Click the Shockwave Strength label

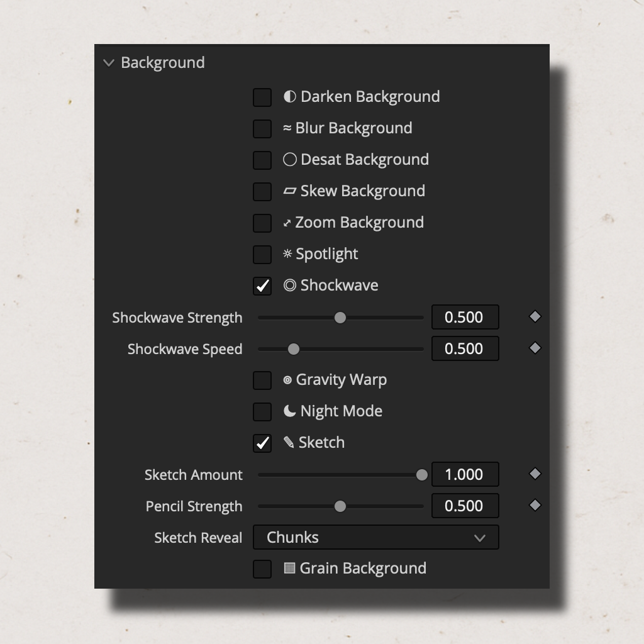coord(177,318)
